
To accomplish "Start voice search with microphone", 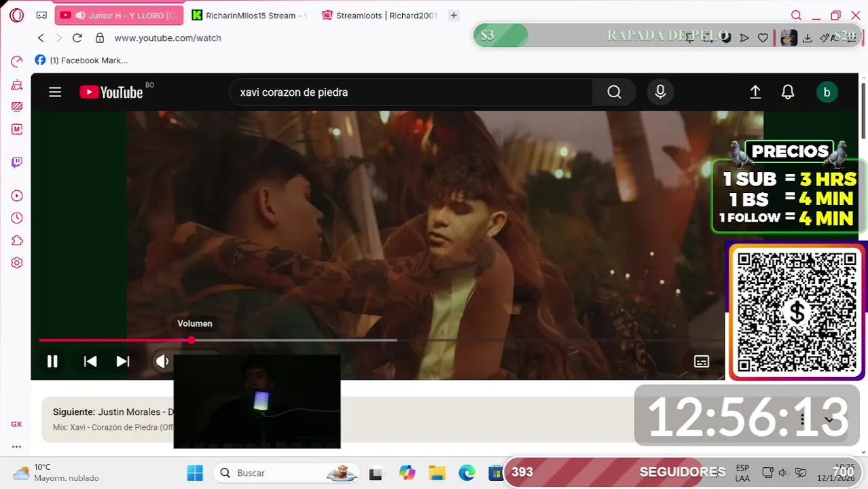I will click(x=660, y=92).
